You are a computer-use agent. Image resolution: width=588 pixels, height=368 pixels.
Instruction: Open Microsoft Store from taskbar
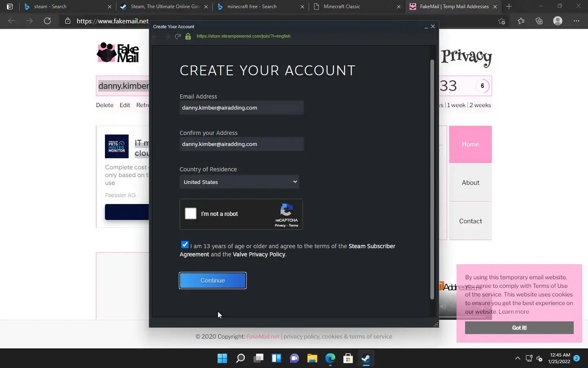(348, 359)
